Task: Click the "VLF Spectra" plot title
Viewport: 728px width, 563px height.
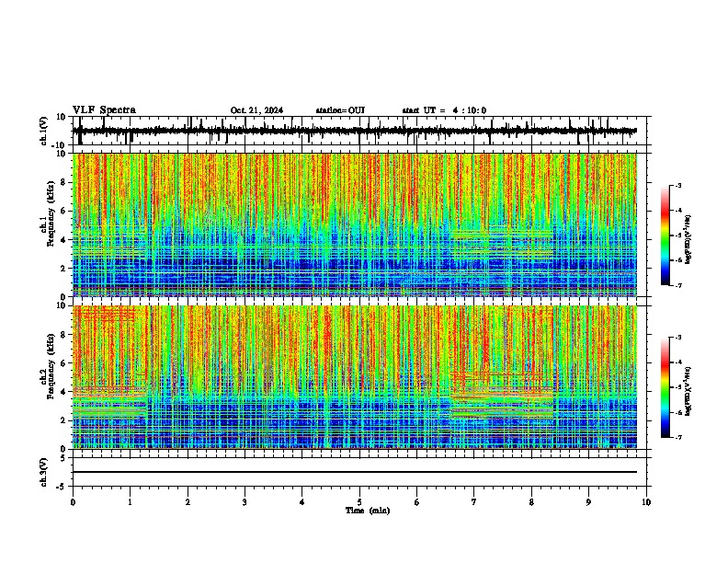Action: pos(104,110)
